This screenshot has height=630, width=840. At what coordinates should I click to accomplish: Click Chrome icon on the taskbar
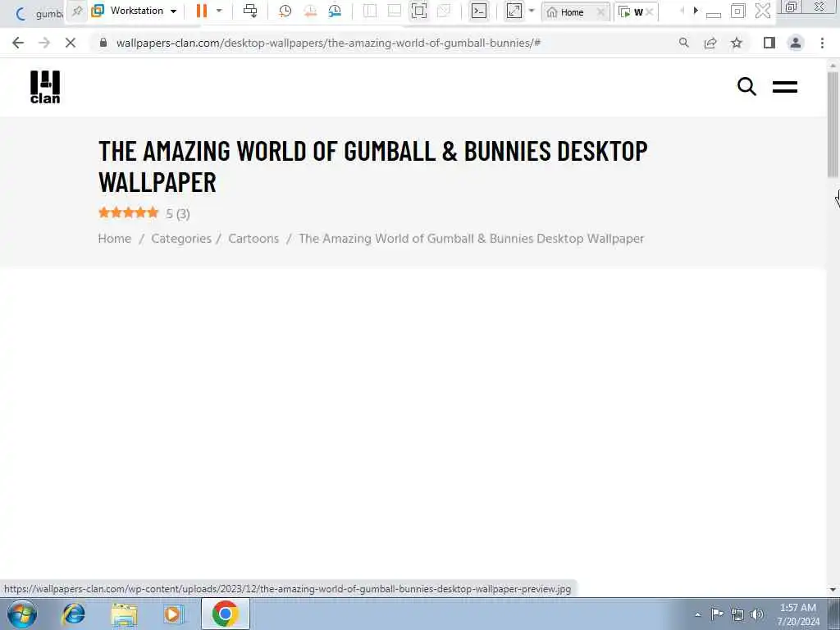225,614
